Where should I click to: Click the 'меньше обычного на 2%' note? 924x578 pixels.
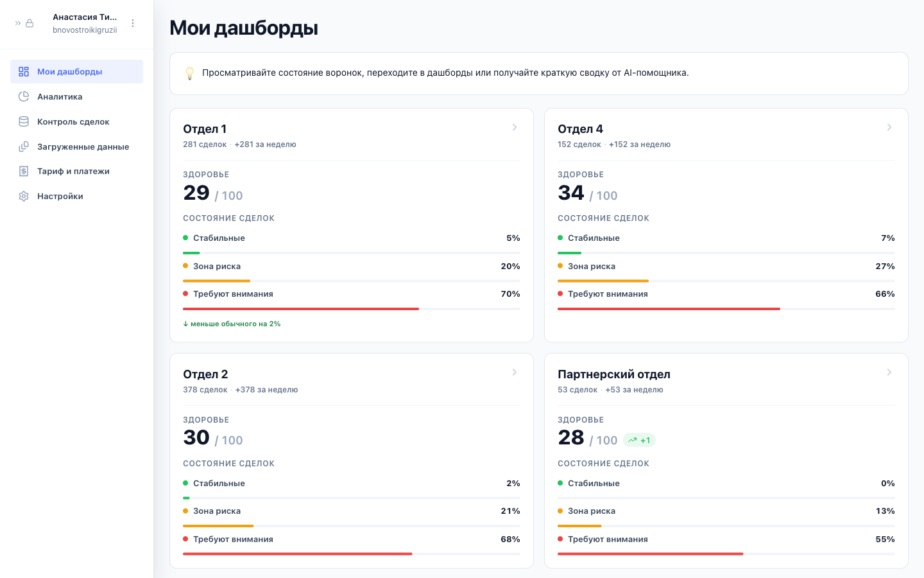tap(232, 324)
